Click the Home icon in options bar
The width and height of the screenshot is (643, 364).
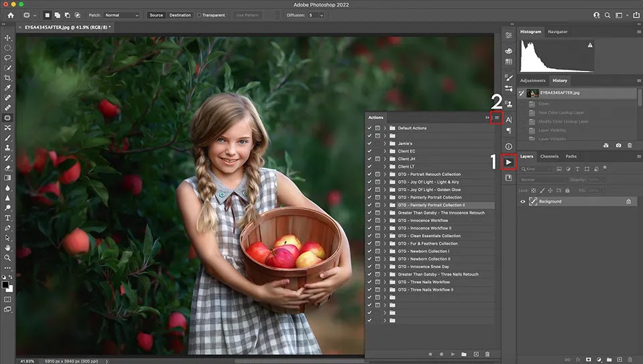pyautogui.click(x=11, y=15)
